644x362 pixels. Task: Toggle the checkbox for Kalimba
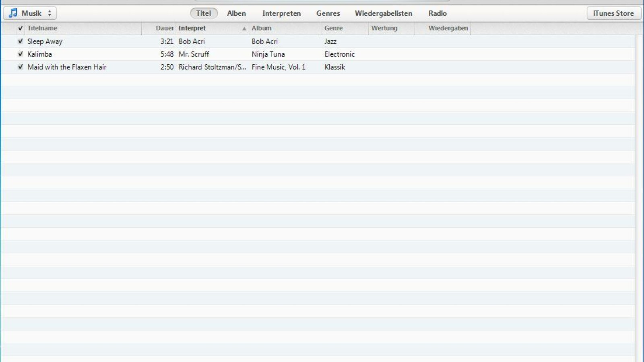21,54
